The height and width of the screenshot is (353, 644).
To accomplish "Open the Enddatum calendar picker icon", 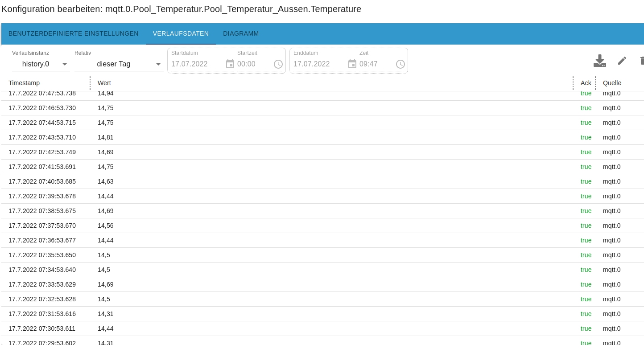I will coord(352,64).
